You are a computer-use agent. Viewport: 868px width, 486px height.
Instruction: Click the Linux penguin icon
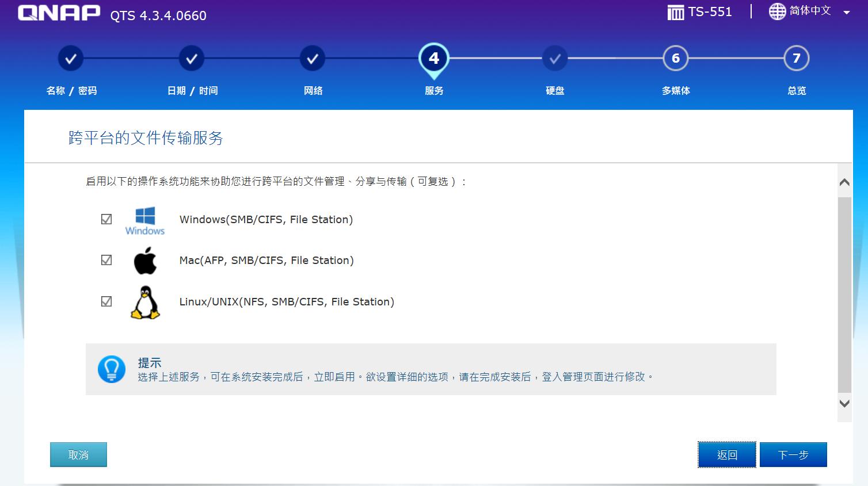[x=144, y=301]
